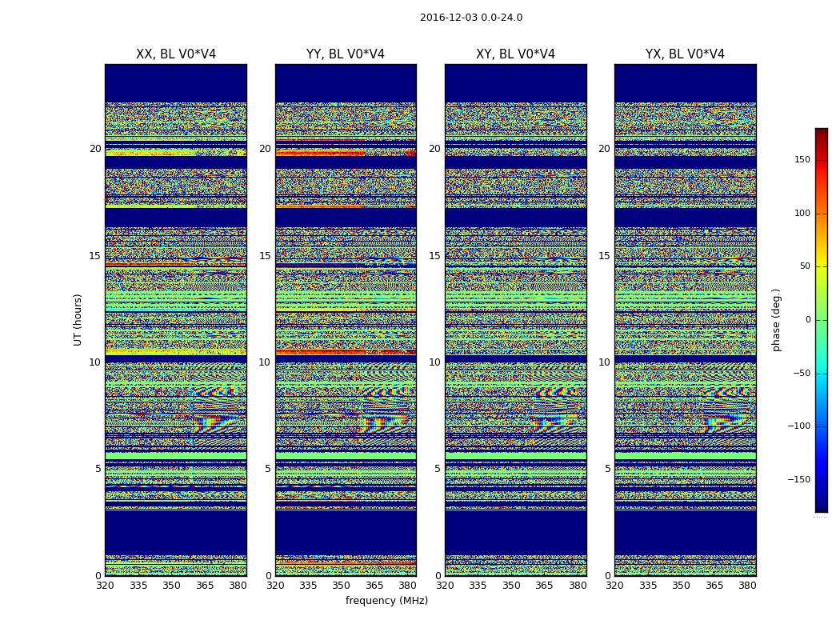Click the '350' frequency tick under YX panel
Image resolution: width=840 pixels, height=640 pixels.
pos(681,586)
